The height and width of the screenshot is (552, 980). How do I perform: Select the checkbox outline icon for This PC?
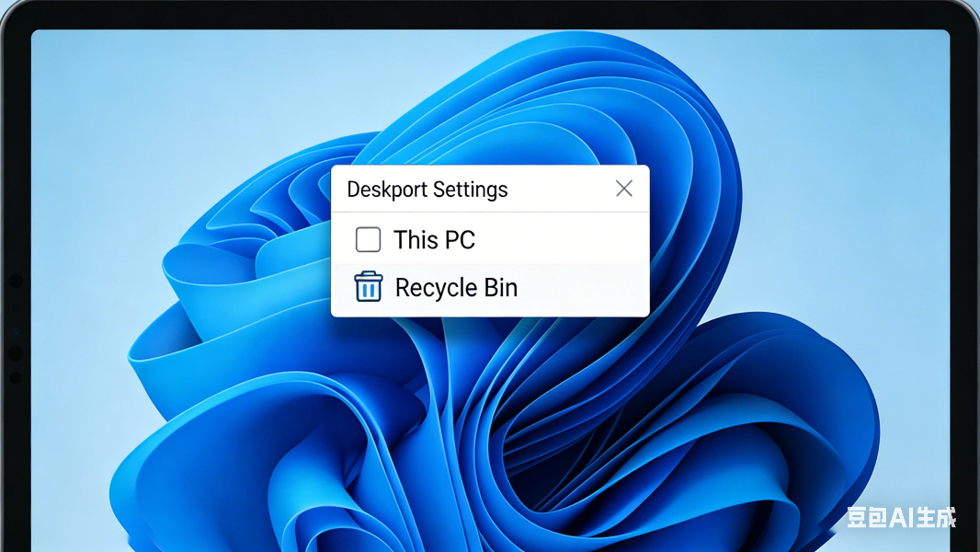[x=368, y=239]
